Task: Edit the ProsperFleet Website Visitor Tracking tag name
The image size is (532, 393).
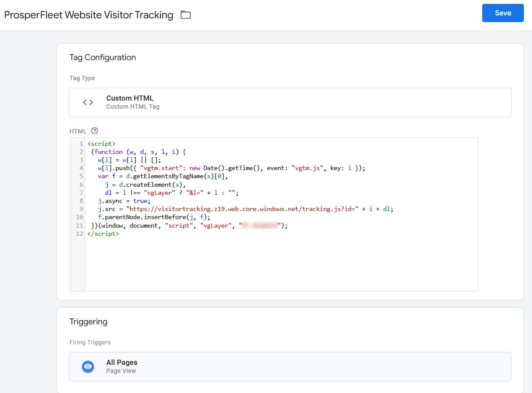Action: [x=89, y=15]
